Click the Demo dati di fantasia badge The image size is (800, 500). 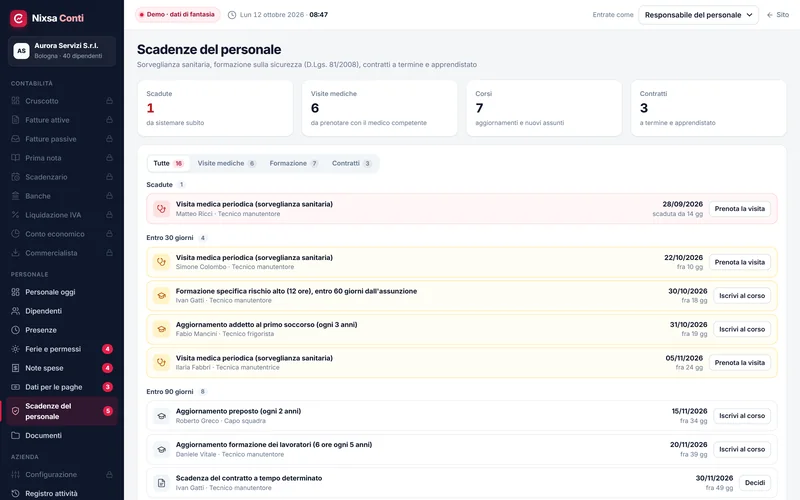coord(177,15)
